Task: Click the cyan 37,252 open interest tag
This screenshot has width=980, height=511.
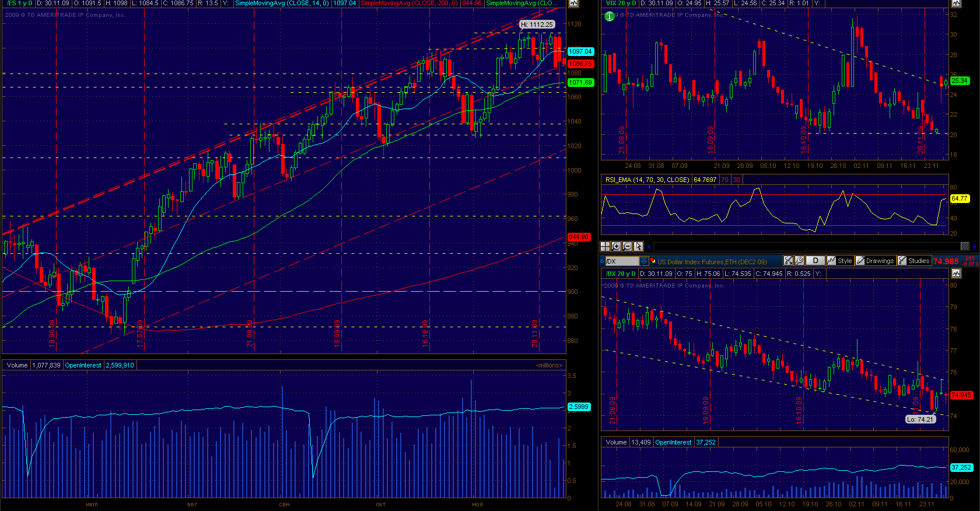Action: (x=961, y=467)
